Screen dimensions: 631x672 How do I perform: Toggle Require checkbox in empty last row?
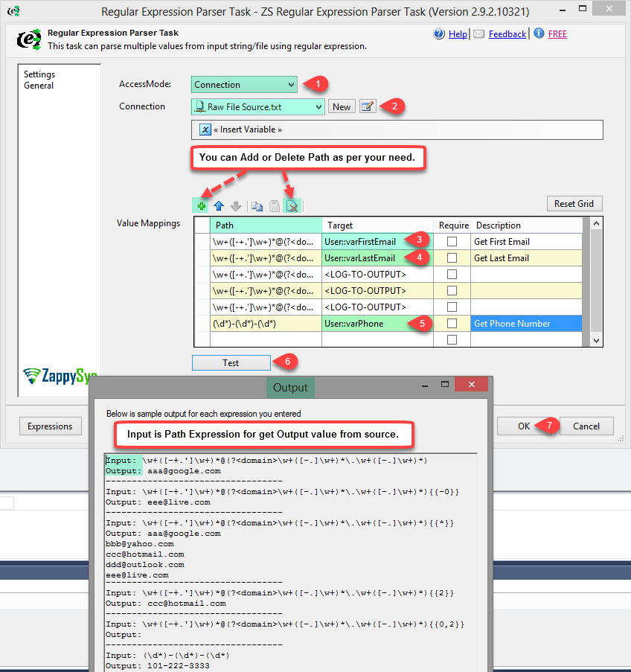pos(452,339)
